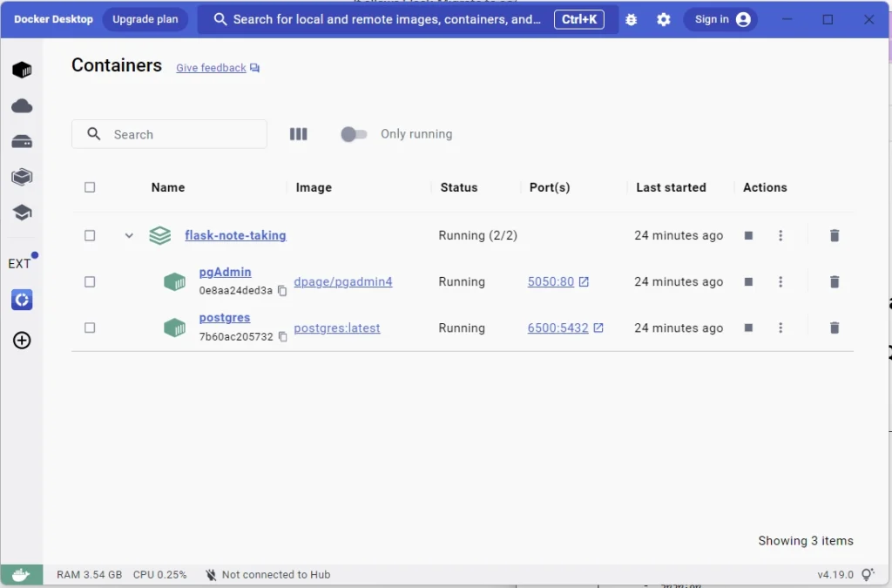Open the Volumes drive icon in sidebar
This screenshot has width=892, height=588.
coord(22,142)
